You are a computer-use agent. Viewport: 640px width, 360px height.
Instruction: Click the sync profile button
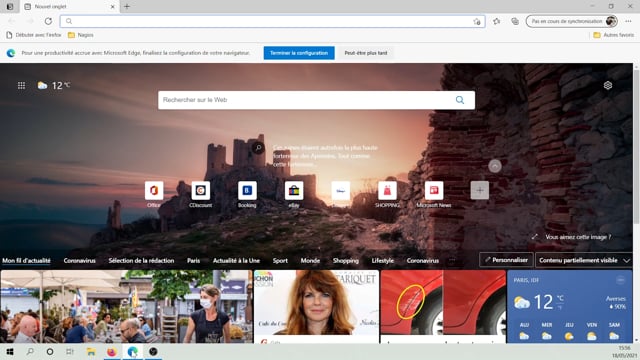pyautogui.click(x=571, y=21)
